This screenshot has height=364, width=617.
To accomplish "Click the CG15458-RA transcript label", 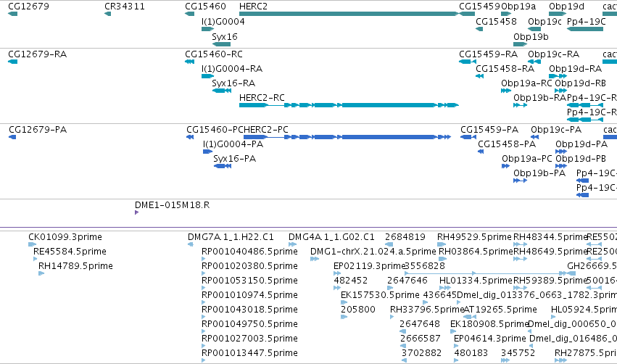I will (x=505, y=68).
